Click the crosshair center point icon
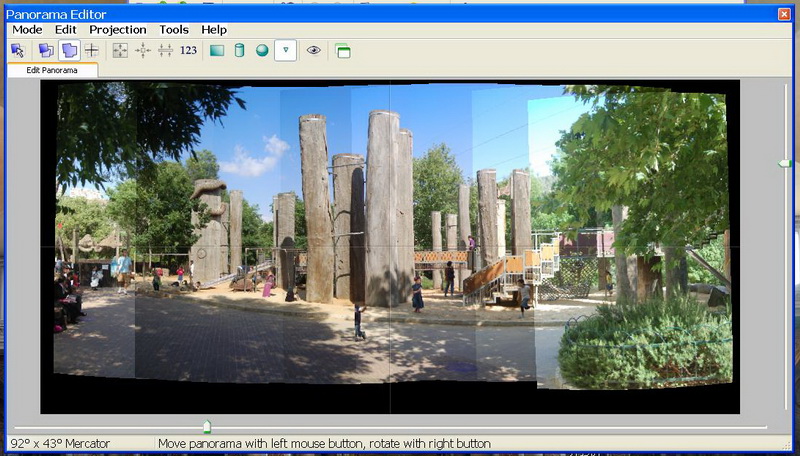This screenshot has height=456, width=800. click(92, 50)
